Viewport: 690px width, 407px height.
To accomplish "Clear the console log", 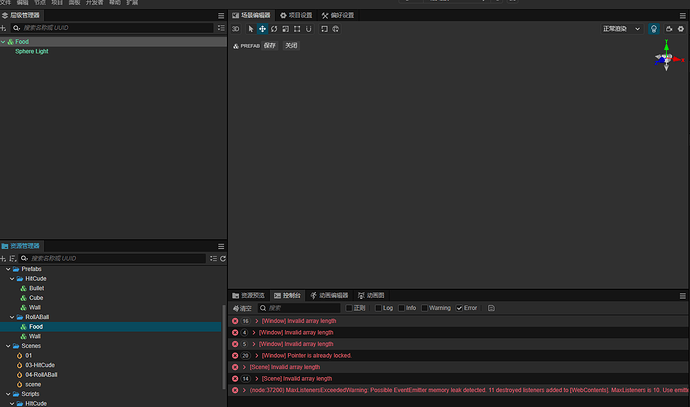I will [x=242, y=308].
